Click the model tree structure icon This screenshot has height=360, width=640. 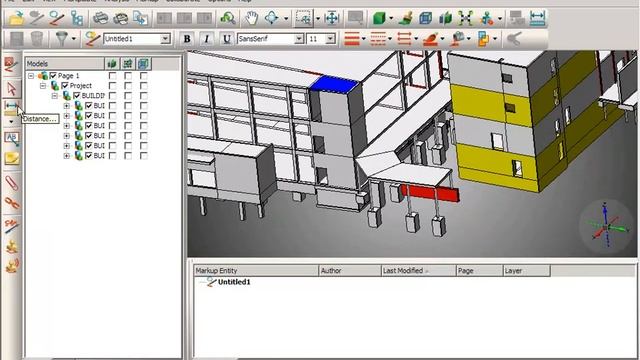(77, 18)
